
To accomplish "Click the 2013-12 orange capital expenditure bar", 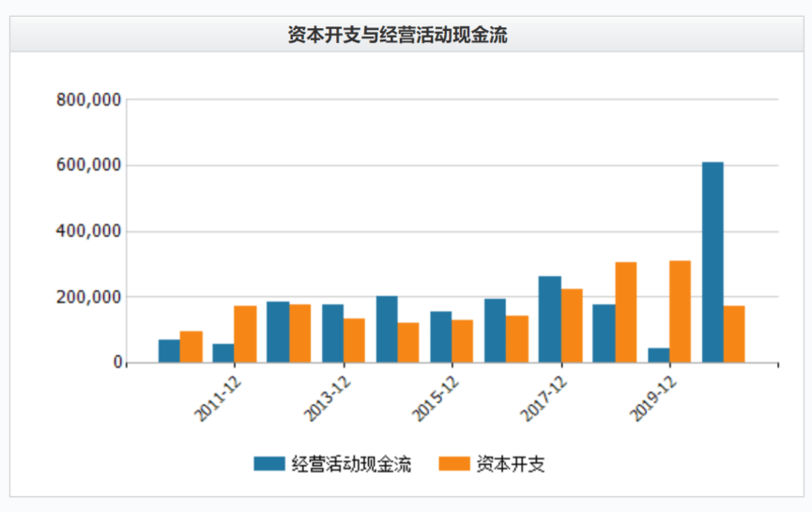I will pos(354,340).
